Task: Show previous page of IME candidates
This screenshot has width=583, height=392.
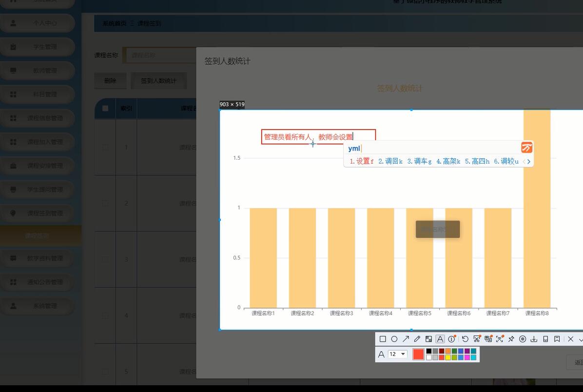Action: [524, 162]
